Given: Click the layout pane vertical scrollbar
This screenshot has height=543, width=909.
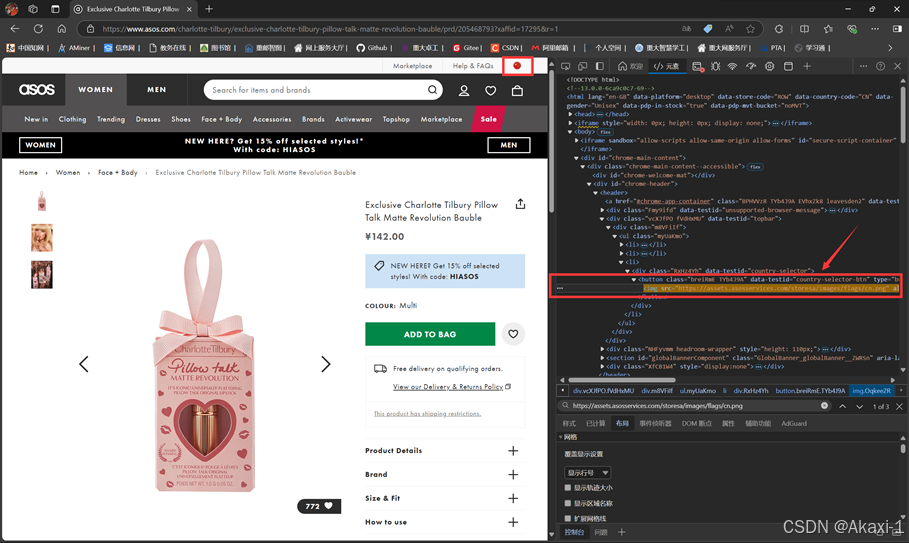Looking at the screenshot, I should click(903, 449).
